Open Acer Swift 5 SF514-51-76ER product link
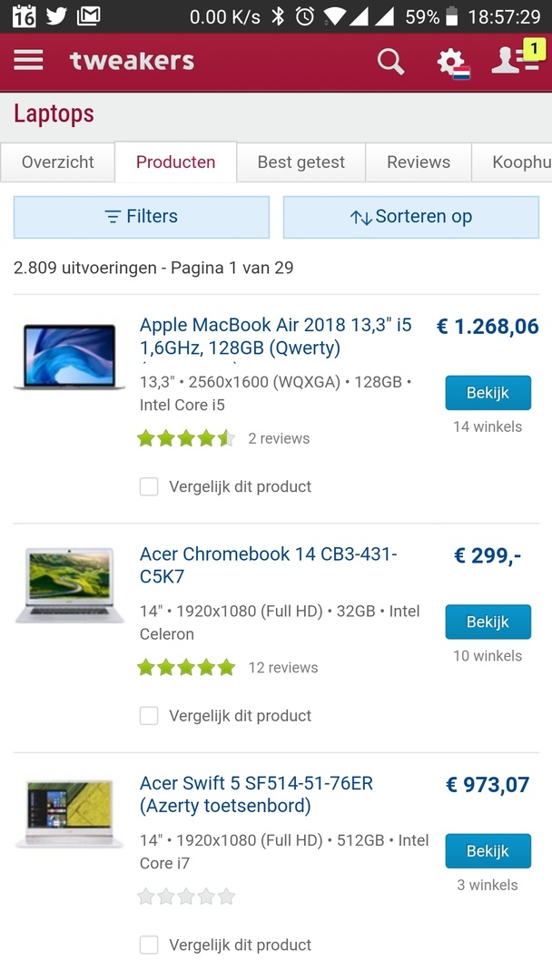Image resolution: width=552 pixels, height=980 pixels. click(256, 794)
